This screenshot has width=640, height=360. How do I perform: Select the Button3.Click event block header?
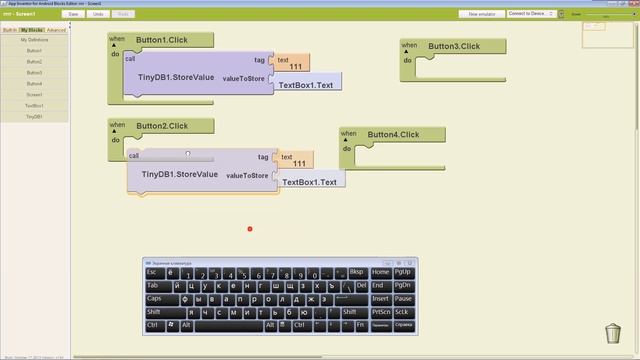click(454, 46)
